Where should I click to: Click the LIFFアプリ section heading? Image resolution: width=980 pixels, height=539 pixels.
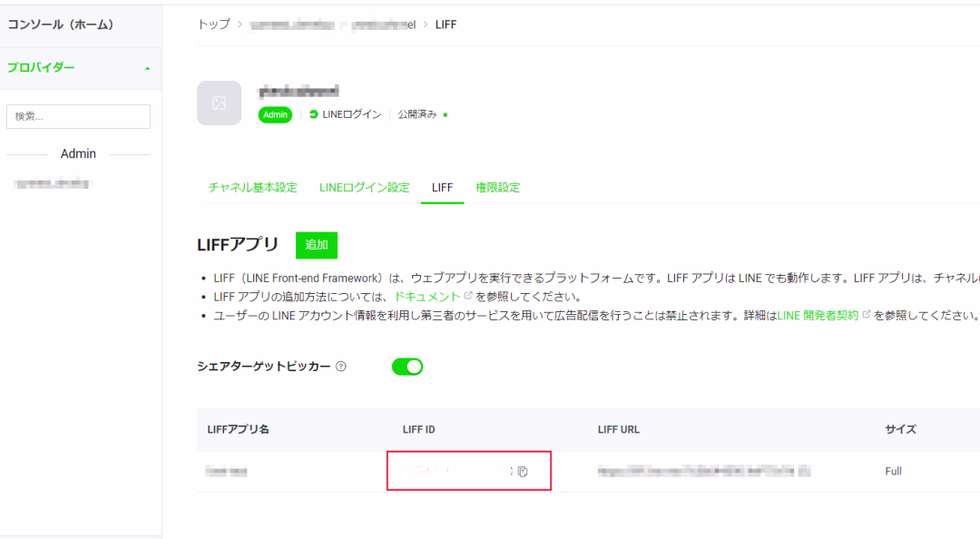click(238, 244)
